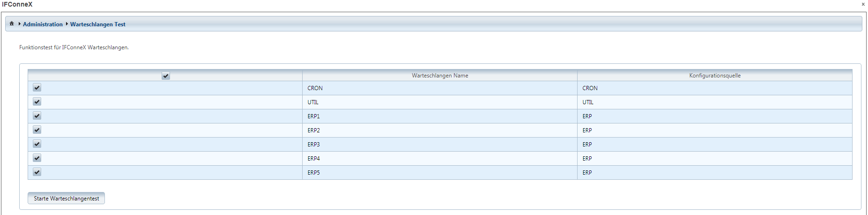The width and height of the screenshot is (868, 215).
Task: Toggle the ERP2 queue checkbox
Action: 37,130
